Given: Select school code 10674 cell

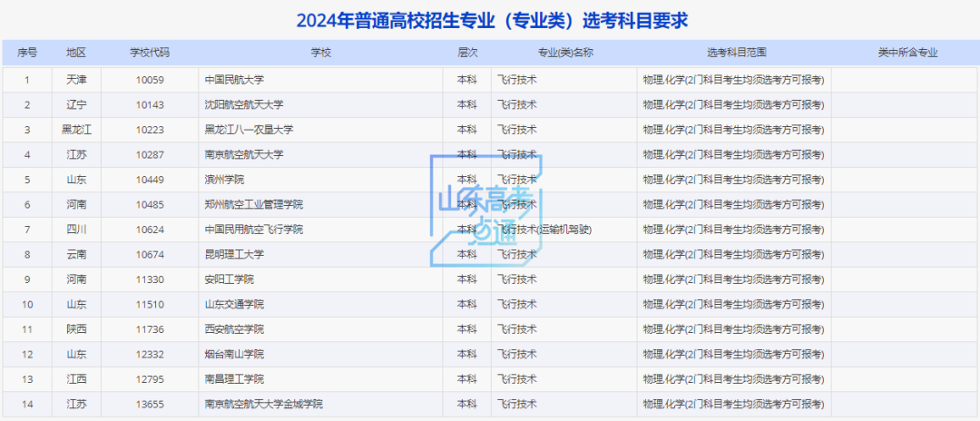Looking at the screenshot, I should [x=149, y=254].
